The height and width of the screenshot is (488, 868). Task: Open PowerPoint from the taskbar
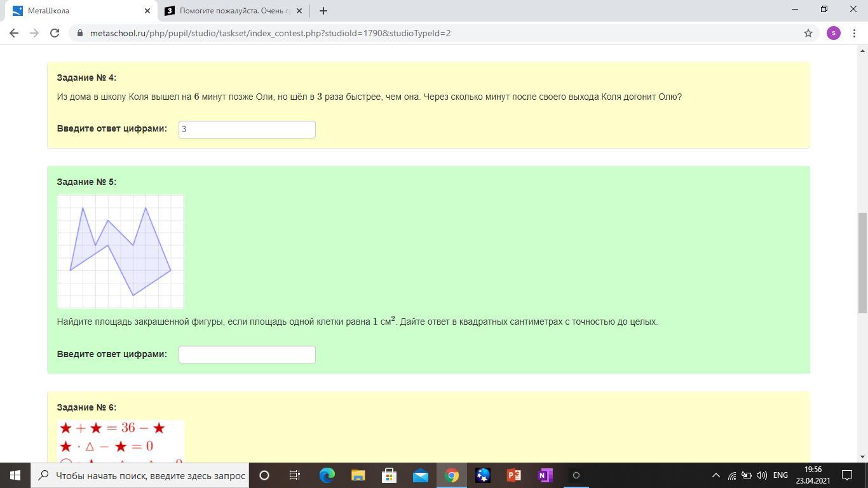(513, 475)
